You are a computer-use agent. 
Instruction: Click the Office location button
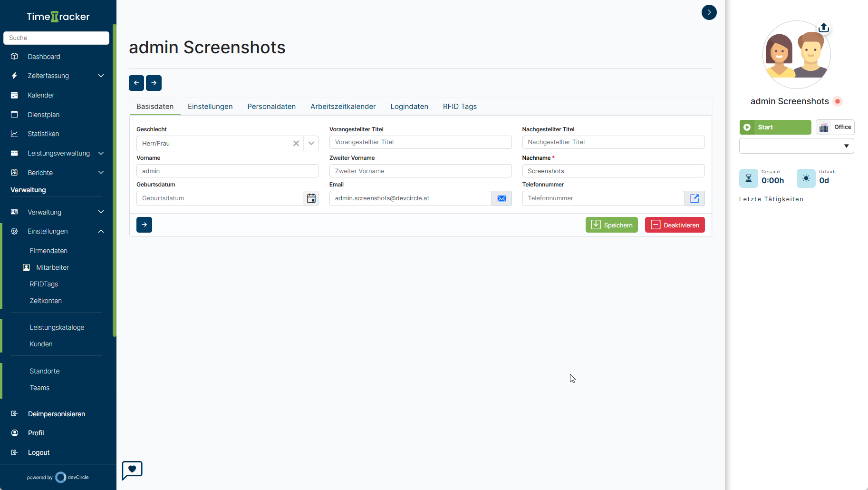click(835, 127)
